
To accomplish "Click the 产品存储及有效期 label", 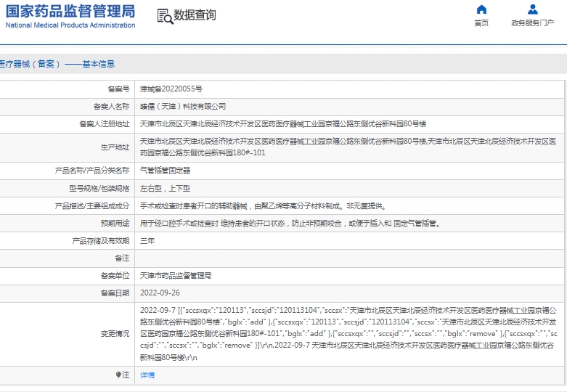I will coord(100,241).
